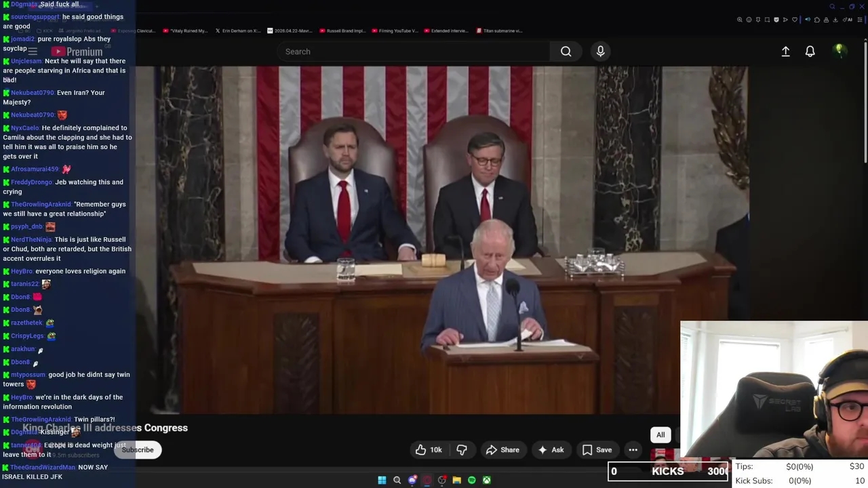Bookmark the page with the heart icon
Screen dimensions: 868x488
click(x=795, y=20)
